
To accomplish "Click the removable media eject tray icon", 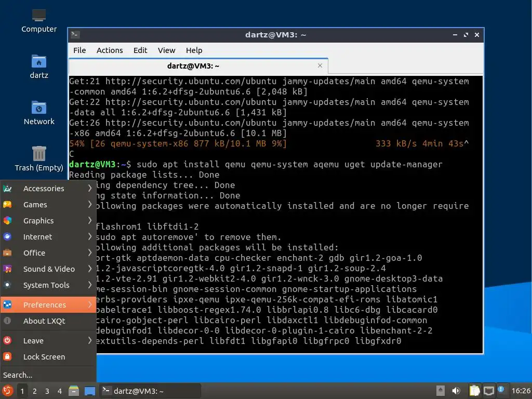I will [440, 391].
